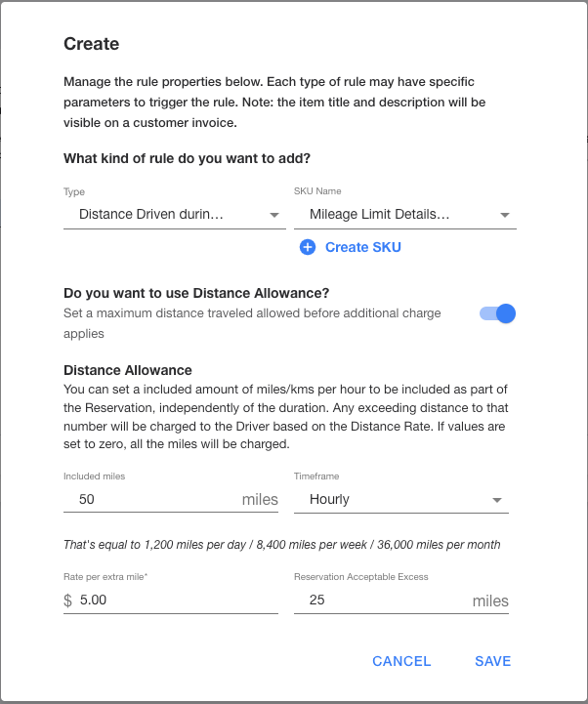The width and height of the screenshot is (588, 704).
Task: Click the Create dialog heading
Action: pos(92,44)
